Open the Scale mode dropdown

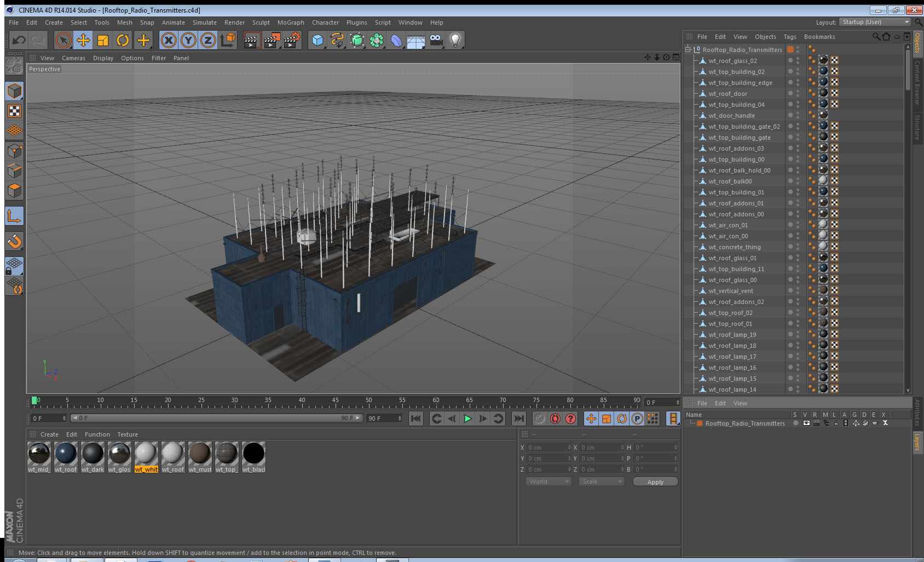602,481
